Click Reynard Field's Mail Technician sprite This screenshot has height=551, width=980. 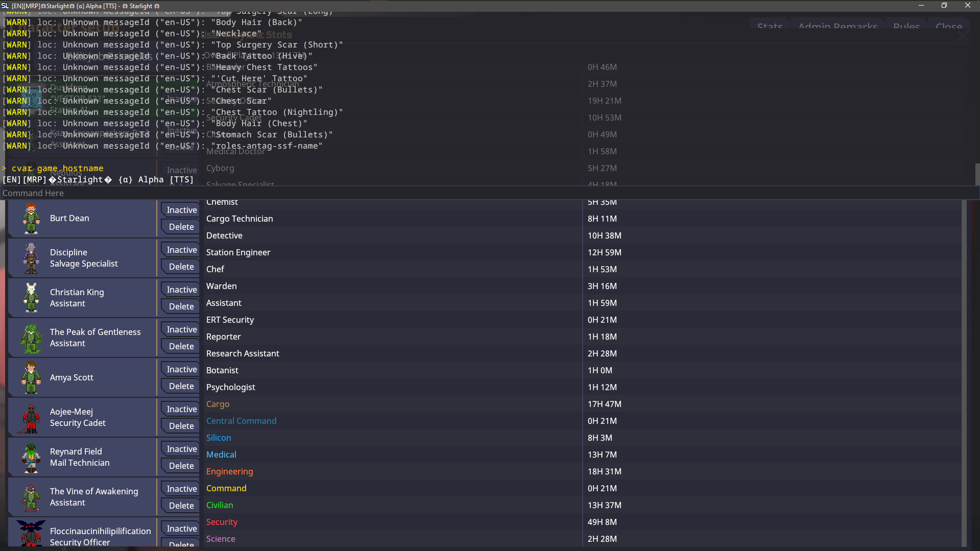click(x=31, y=458)
